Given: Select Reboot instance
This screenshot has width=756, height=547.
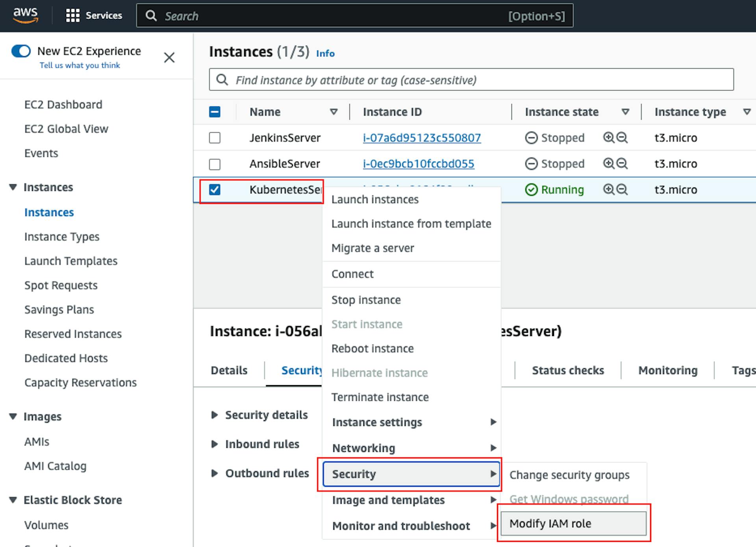Looking at the screenshot, I should pos(411,349).
